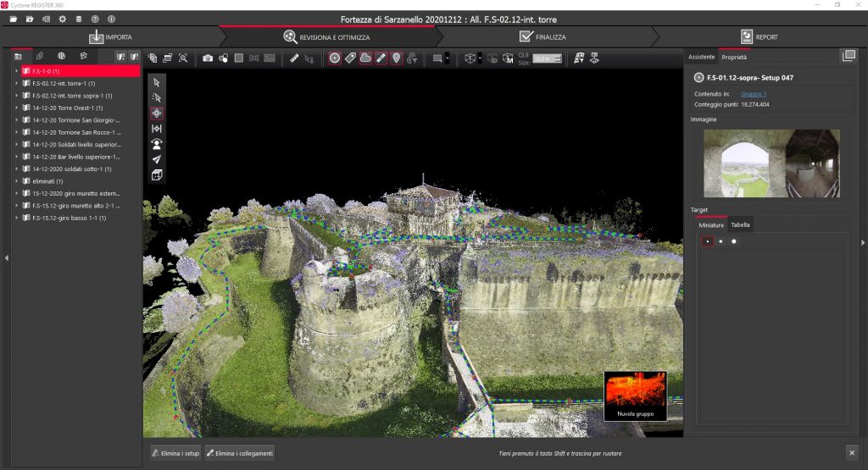Expand the F.S-02.12-int. torre-1 bundle
This screenshot has height=470, width=868.
(17, 84)
